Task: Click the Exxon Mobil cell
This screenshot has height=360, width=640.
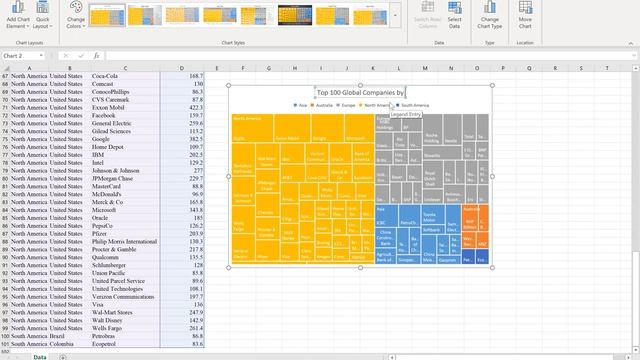Action: coord(125,107)
